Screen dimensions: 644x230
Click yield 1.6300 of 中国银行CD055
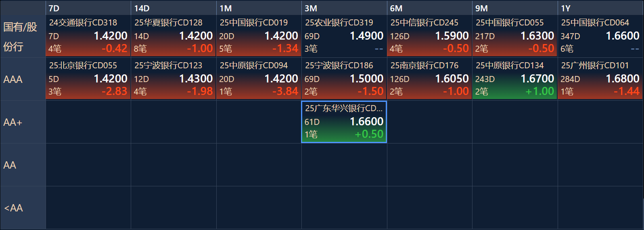click(537, 36)
